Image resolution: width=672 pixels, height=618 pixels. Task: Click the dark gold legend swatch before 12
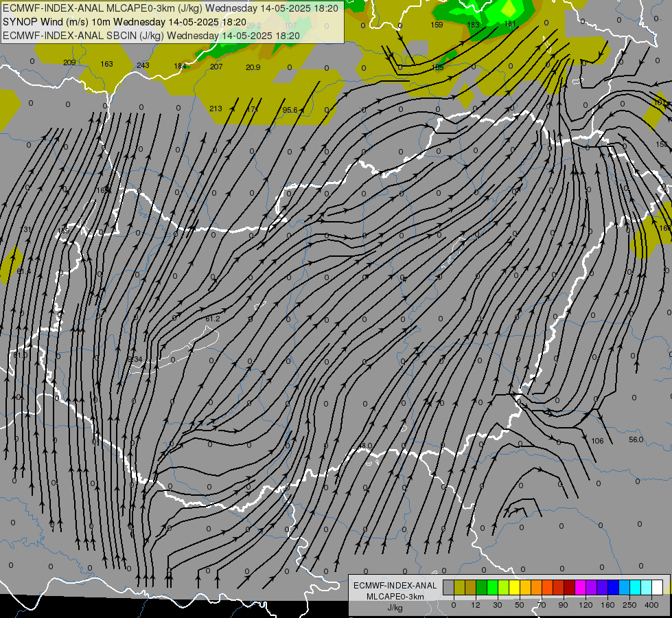pyautogui.click(x=471, y=587)
